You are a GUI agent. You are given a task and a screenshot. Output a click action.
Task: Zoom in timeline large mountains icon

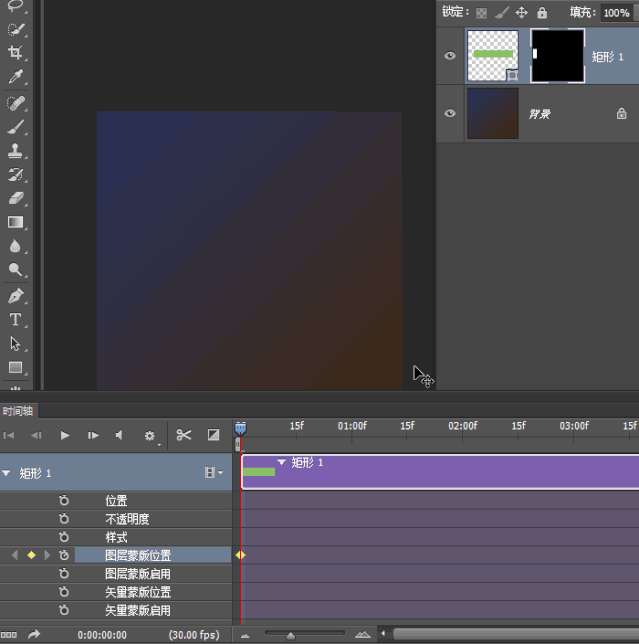click(363, 635)
